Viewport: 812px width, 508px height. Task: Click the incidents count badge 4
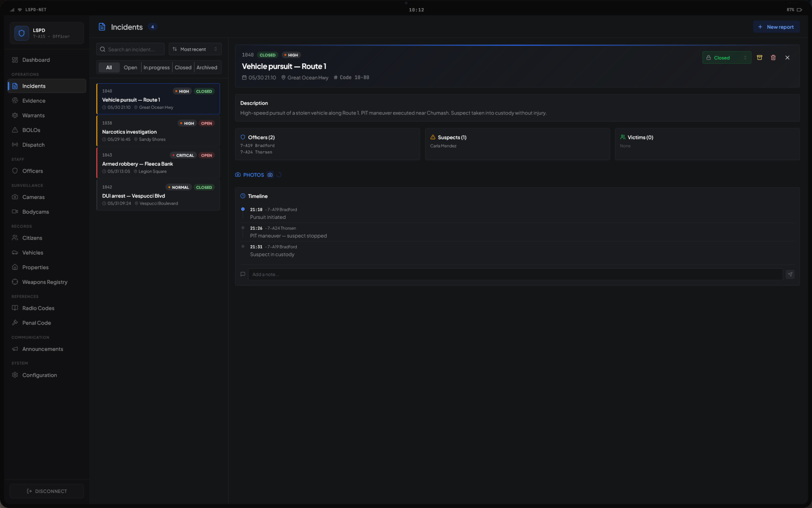153,27
